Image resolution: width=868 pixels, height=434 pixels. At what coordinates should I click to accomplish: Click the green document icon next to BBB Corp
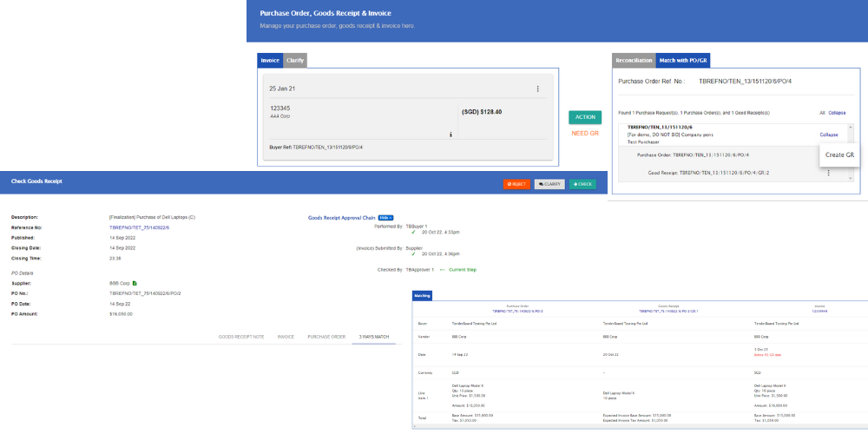tap(135, 283)
